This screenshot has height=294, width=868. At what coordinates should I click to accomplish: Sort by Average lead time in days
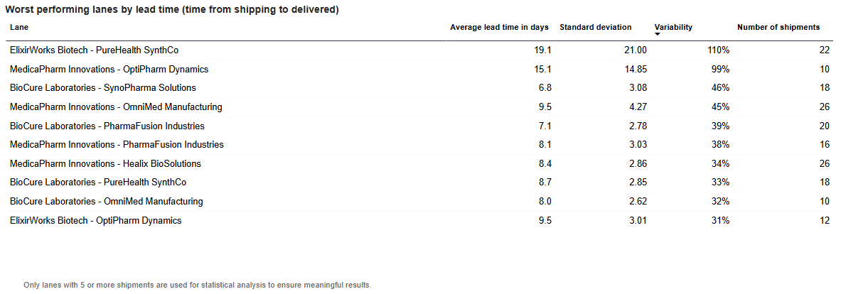(x=499, y=27)
